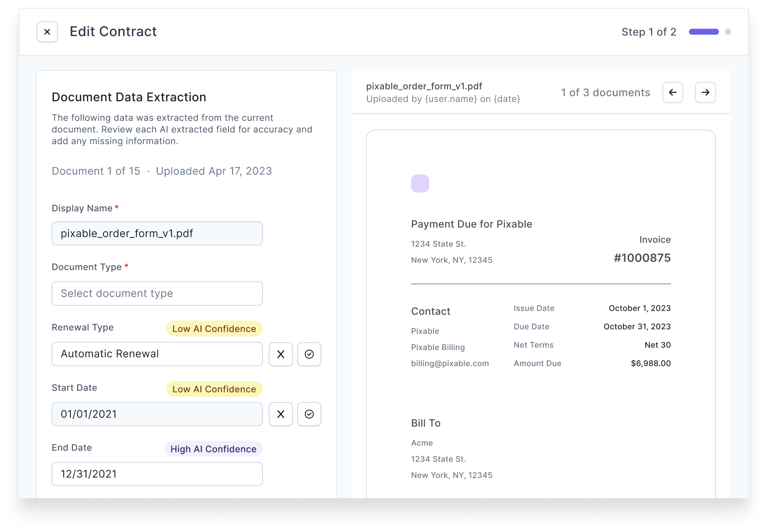Click the 'End Date' field label
Viewport: 768px width, 532px height.
(x=72, y=448)
